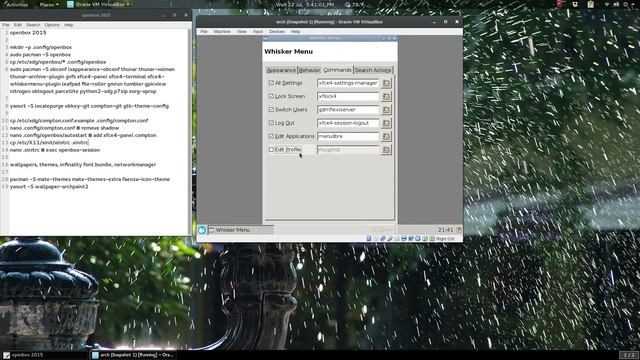This screenshot has width=640, height=360.
Task: Click the clipboard tray icon in top bar
Action: pos(591,4)
